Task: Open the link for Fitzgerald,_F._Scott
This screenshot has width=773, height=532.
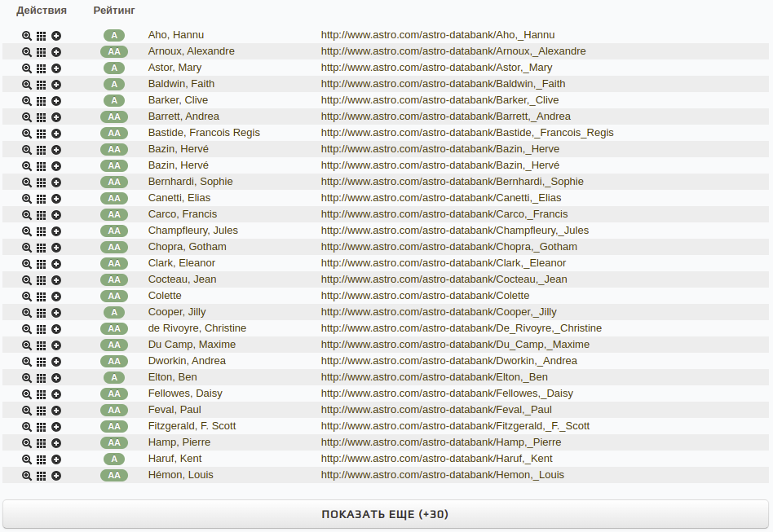Action: (455, 425)
